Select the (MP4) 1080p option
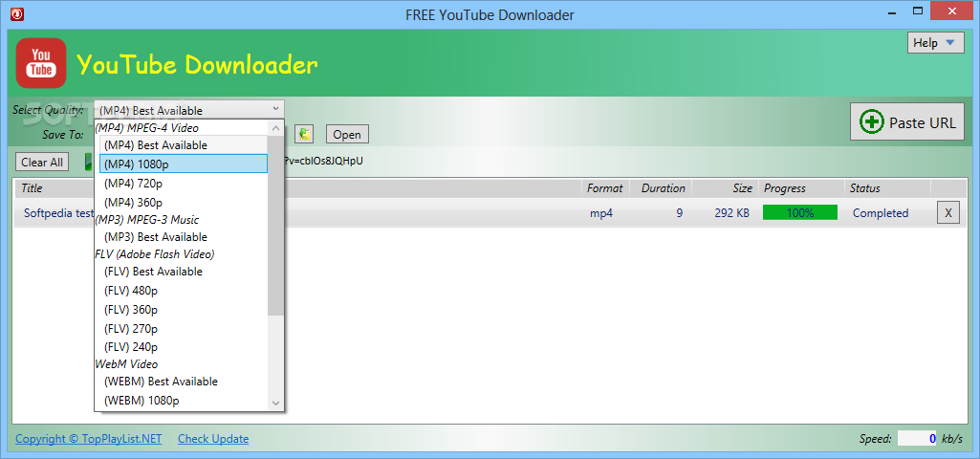This screenshot has width=980, height=459. pyautogui.click(x=184, y=164)
